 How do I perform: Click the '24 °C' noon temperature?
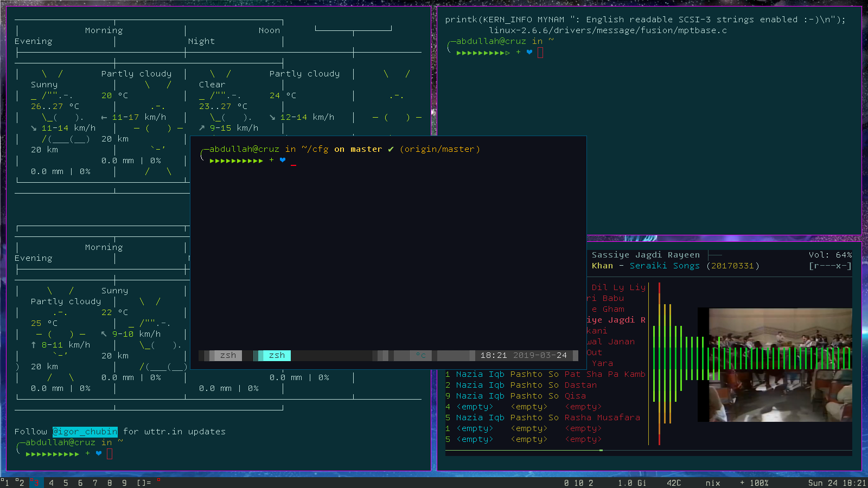tap(283, 95)
